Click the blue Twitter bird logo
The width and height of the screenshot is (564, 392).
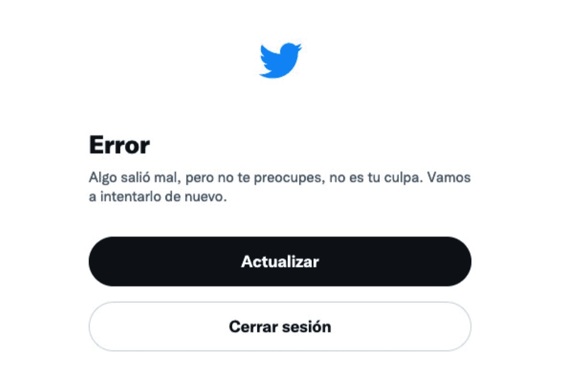pyautogui.click(x=280, y=60)
